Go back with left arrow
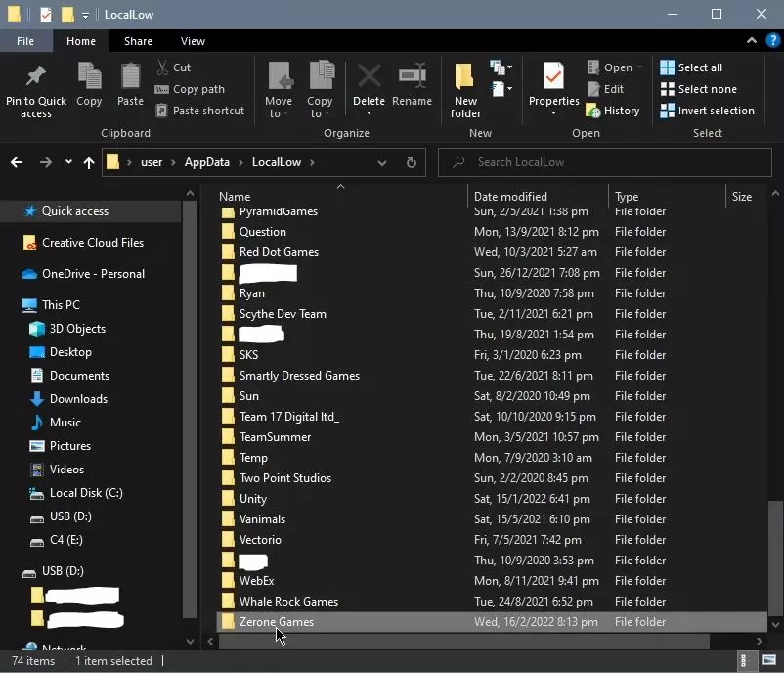The width and height of the screenshot is (784, 673). click(x=17, y=162)
